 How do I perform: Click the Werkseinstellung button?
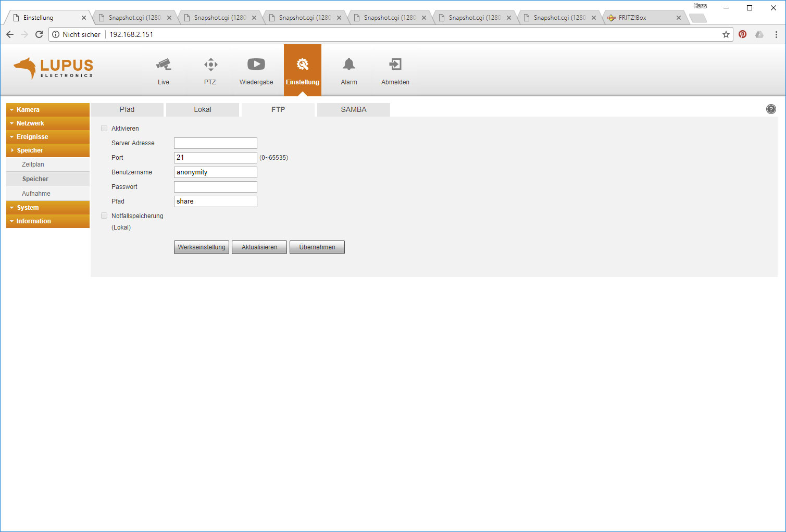pyautogui.click(x=202, y=247)
